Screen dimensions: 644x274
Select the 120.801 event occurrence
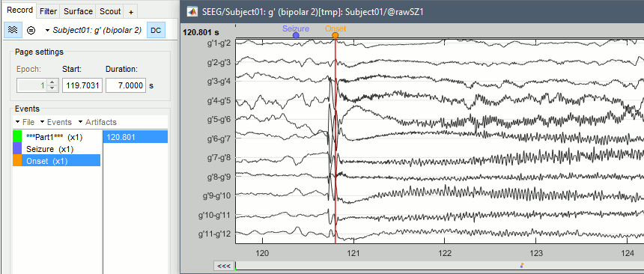(135, 137)
